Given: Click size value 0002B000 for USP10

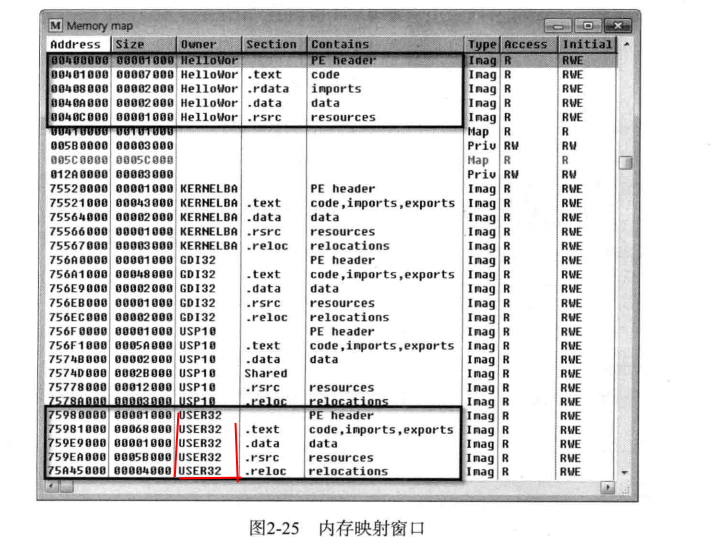Looking at the screenshot, I should tap(144, 373).
